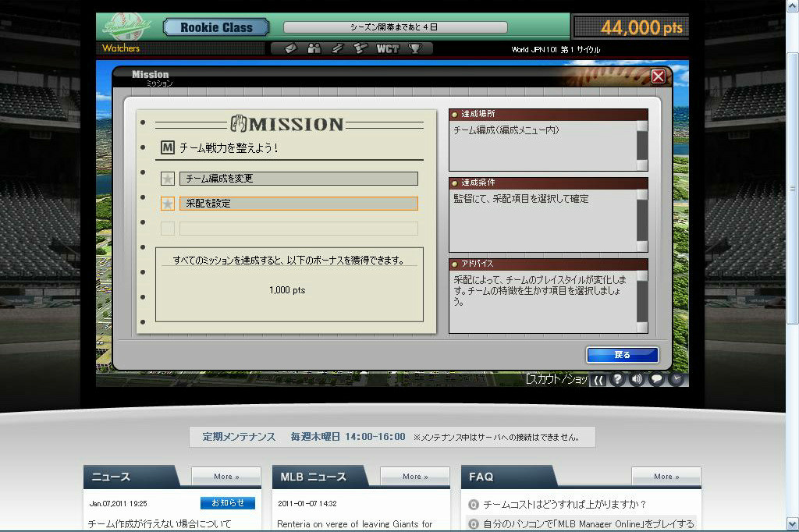Click the empty third mission checkbox
The width and height of the screenshot is (799, 532).
pos(168,229)
